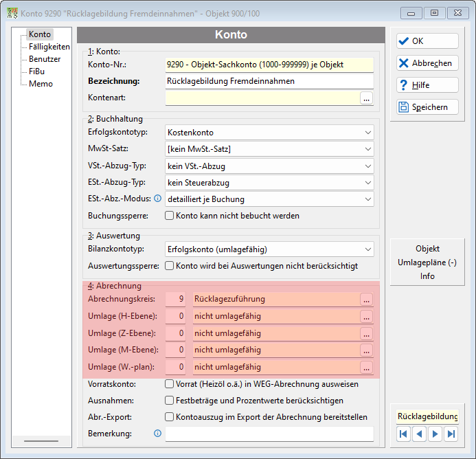This screenshot has width=476, height=459.
Task: Show info for ESt.-Abz.-Modus
Action: [157, 199]
